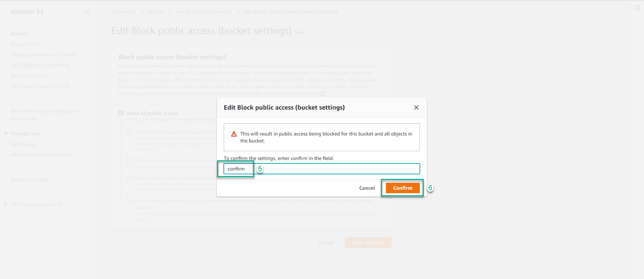Open IAM Access Analyzer for S3
The width and height of the screenshot is (644, 279).
pos(40,86)
